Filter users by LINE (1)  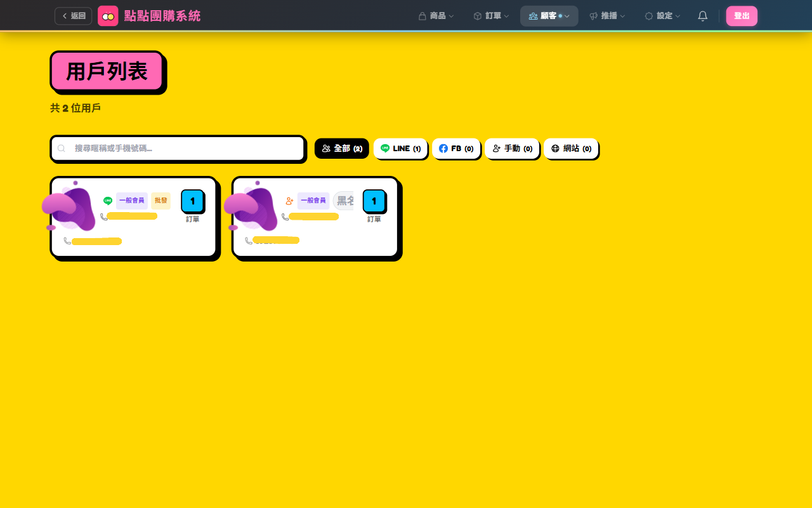point(400,149)
